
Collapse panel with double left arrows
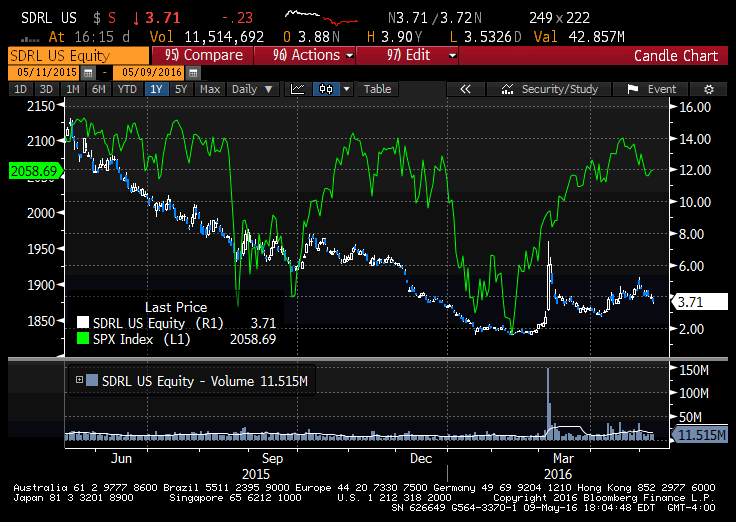point(465,89)
